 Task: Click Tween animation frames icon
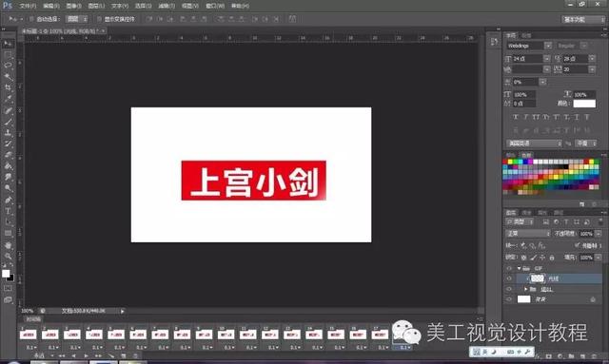(x=111, y=355)
